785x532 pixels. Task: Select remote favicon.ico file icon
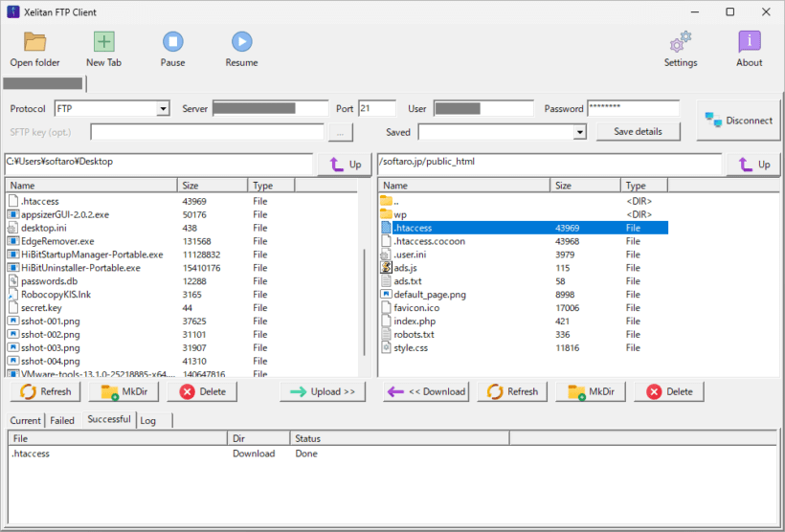coord(386,308)
